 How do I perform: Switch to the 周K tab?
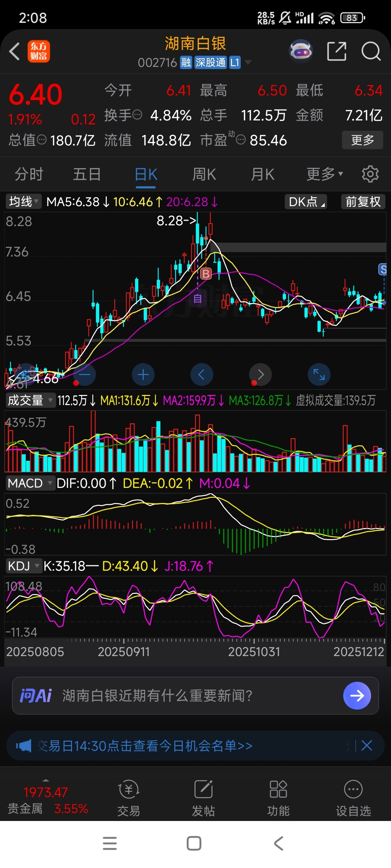(204, 174)
